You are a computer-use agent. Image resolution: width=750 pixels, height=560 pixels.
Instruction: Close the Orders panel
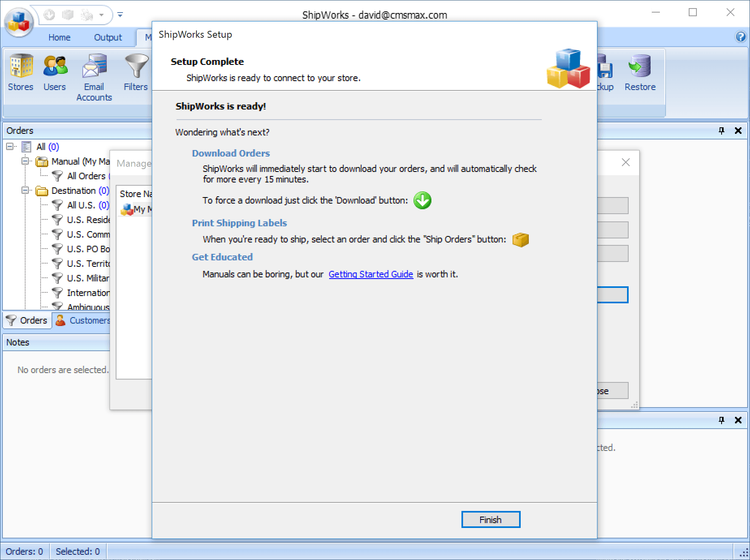[738, 131]
